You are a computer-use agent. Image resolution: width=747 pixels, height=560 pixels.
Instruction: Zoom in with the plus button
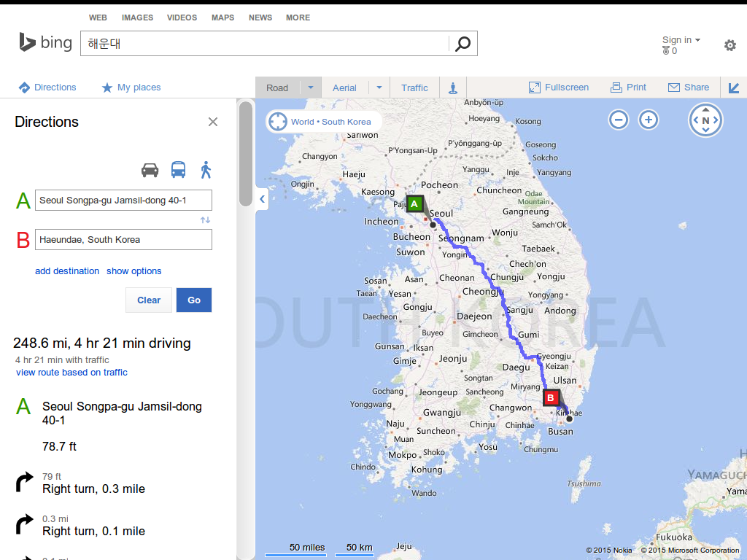649,120
